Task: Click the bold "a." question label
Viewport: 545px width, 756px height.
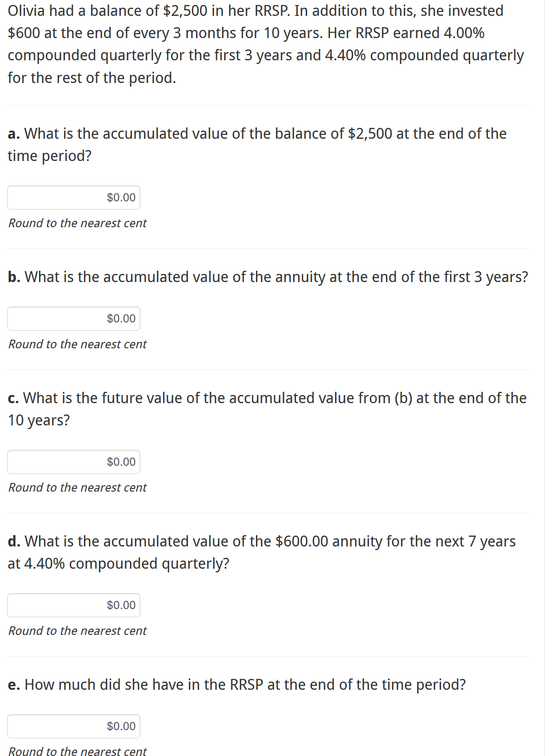Action: coord(14,134)
